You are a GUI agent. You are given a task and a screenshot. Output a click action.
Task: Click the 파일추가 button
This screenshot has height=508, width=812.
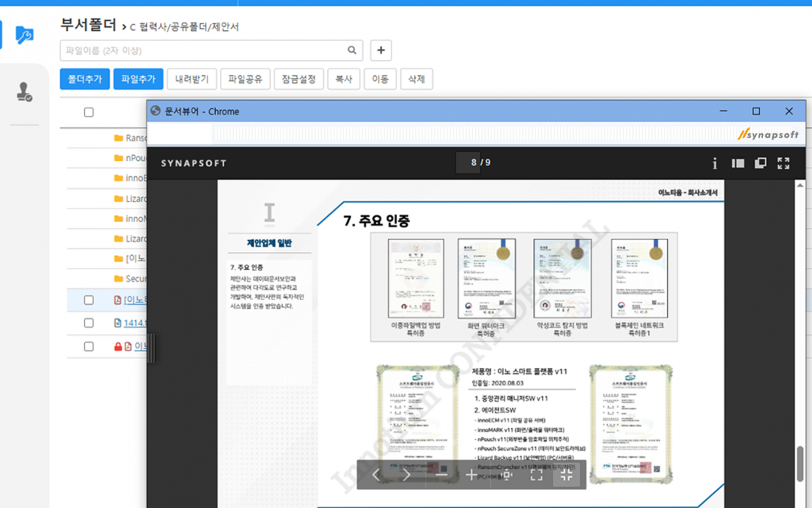pos(138,79)
